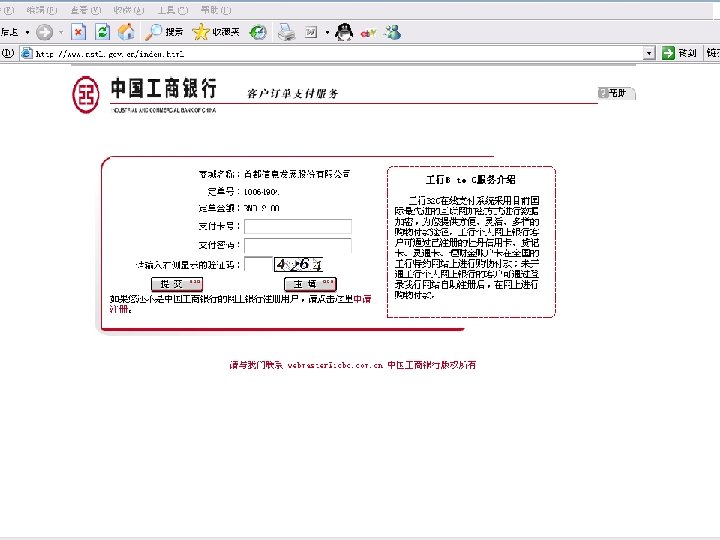The width and height of the screenshot is (720, 540).
Task: Click the Print printer icon
Action: (286, 32)
